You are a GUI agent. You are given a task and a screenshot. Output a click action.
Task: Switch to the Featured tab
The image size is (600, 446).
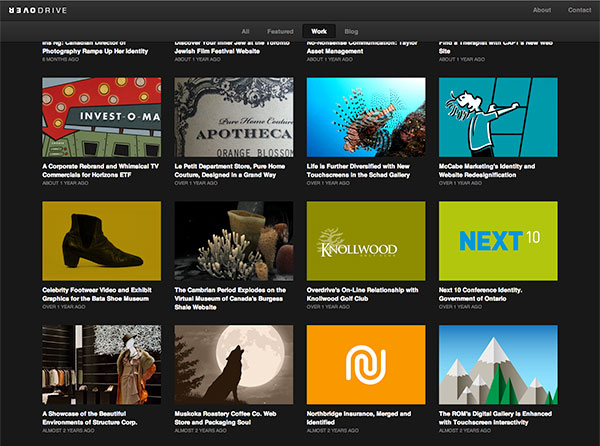280,31
